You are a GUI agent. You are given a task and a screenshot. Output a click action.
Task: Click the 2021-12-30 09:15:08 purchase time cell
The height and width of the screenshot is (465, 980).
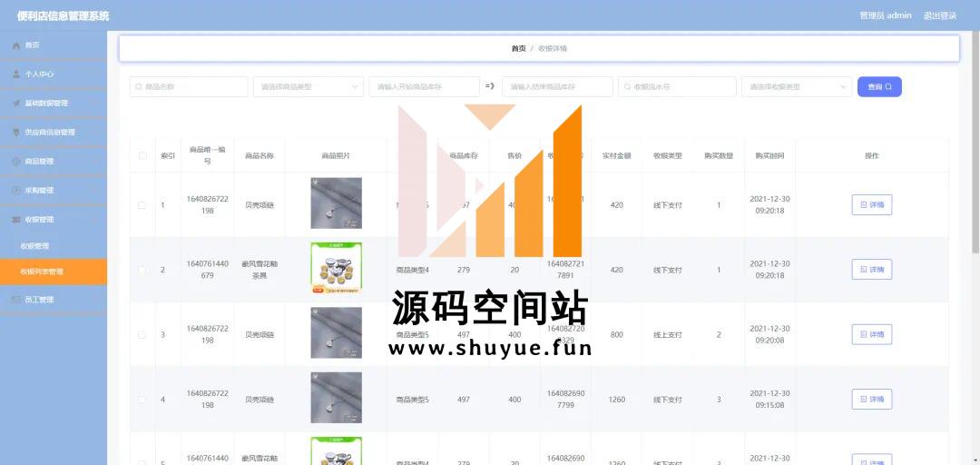pyautogui.click(x=770, y=400)
